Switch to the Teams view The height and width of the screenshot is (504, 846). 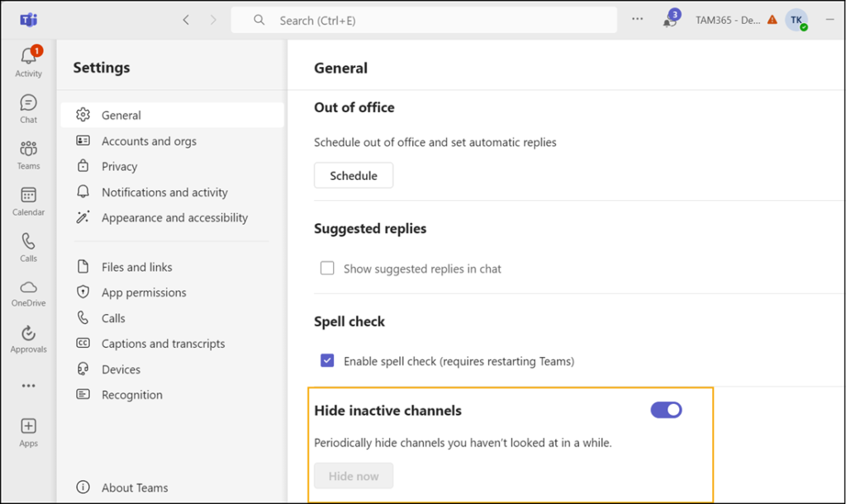(27, 154)
